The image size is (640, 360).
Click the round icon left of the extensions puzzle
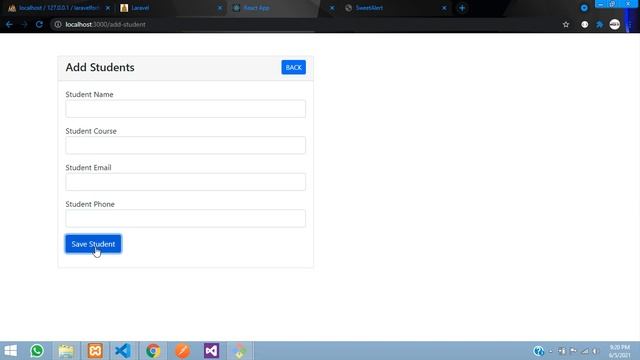pos(584,24)
